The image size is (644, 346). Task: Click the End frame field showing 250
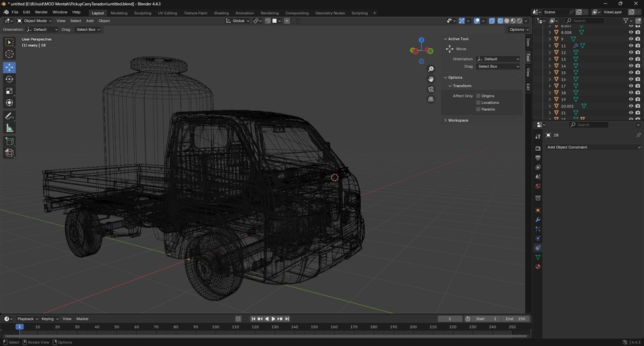tap(517, 319)
